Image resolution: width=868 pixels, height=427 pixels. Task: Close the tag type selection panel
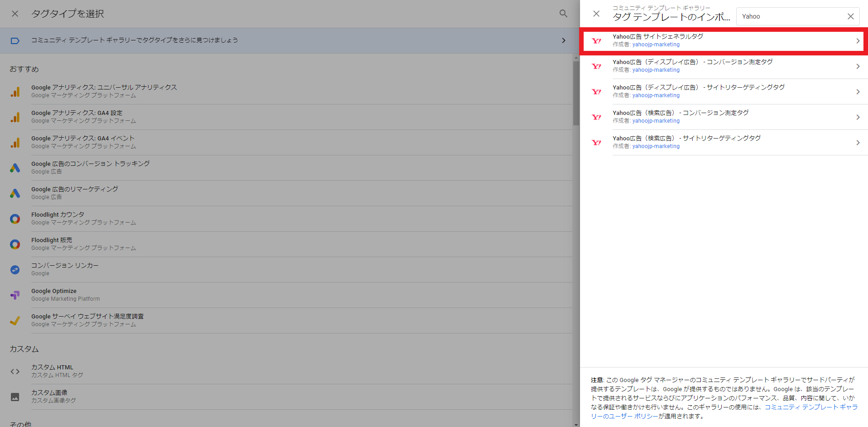(15, 14)
